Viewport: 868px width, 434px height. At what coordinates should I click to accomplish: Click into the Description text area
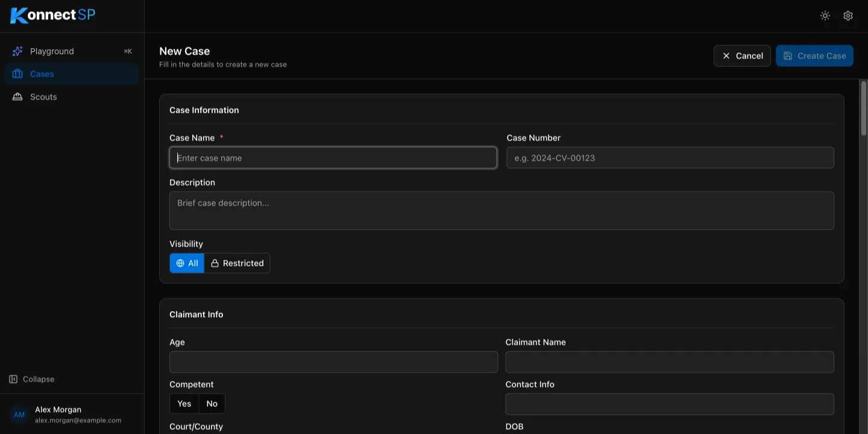502,211
